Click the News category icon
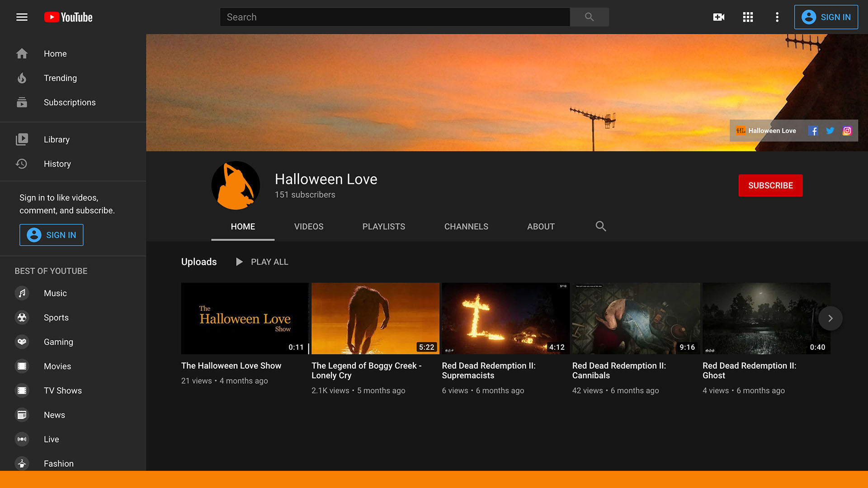The width and height of the screenshot is (868, 488). (x=22, y=415)
